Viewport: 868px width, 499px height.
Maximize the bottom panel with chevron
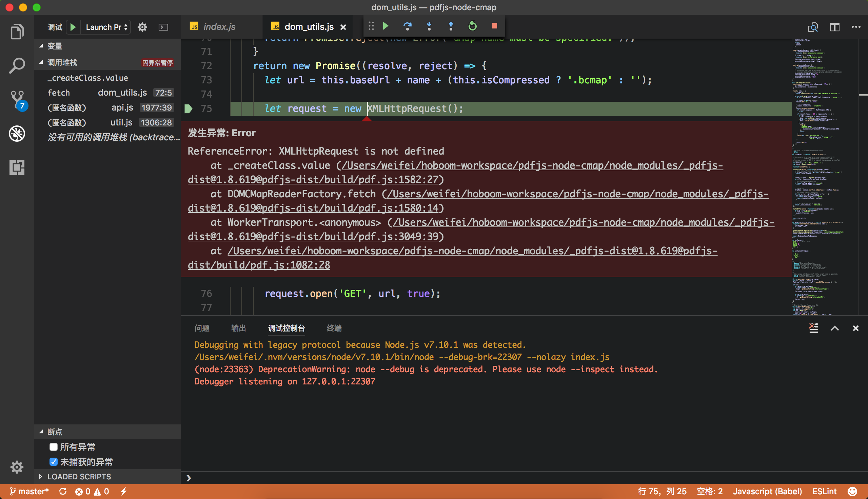click(x=834, y=328)
